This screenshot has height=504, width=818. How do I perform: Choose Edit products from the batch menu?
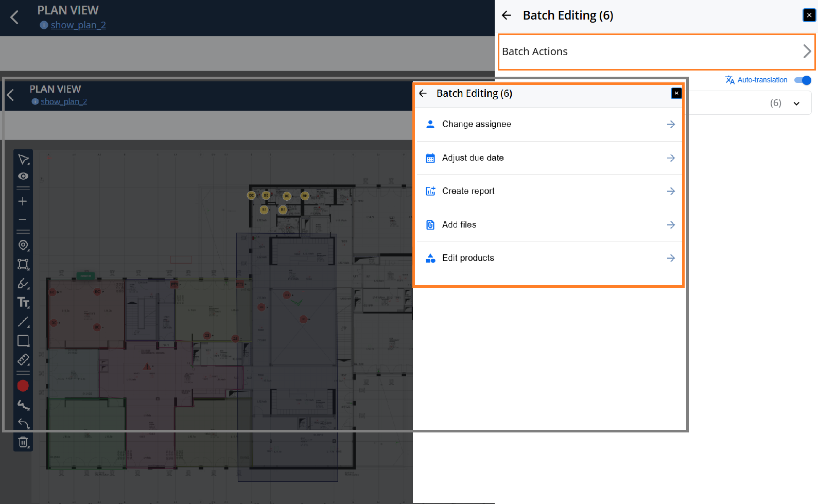(x=548, y=258)
